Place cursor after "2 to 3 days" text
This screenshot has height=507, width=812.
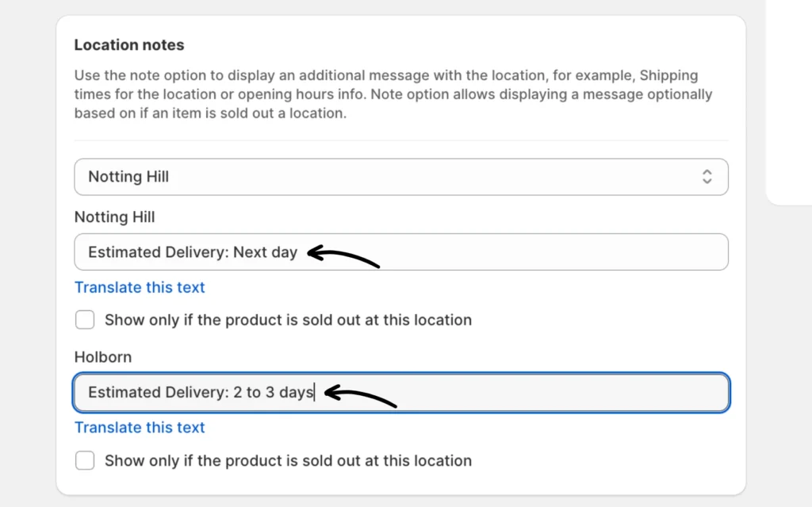[x=315, y=393]
